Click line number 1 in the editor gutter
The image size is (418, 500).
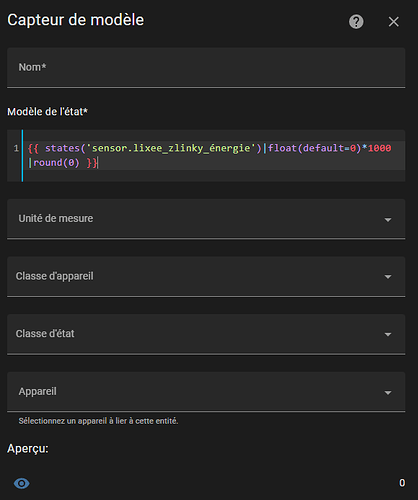(x=16, y=148)
